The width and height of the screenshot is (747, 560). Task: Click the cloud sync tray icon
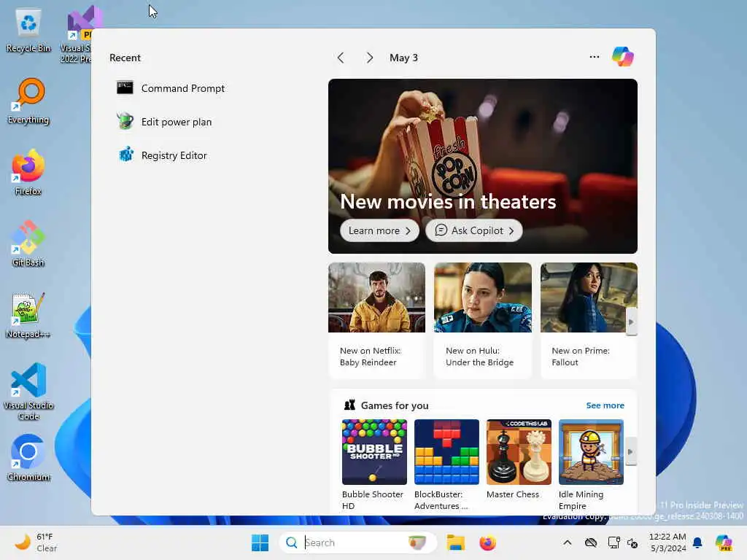click(x=591, y=542)
